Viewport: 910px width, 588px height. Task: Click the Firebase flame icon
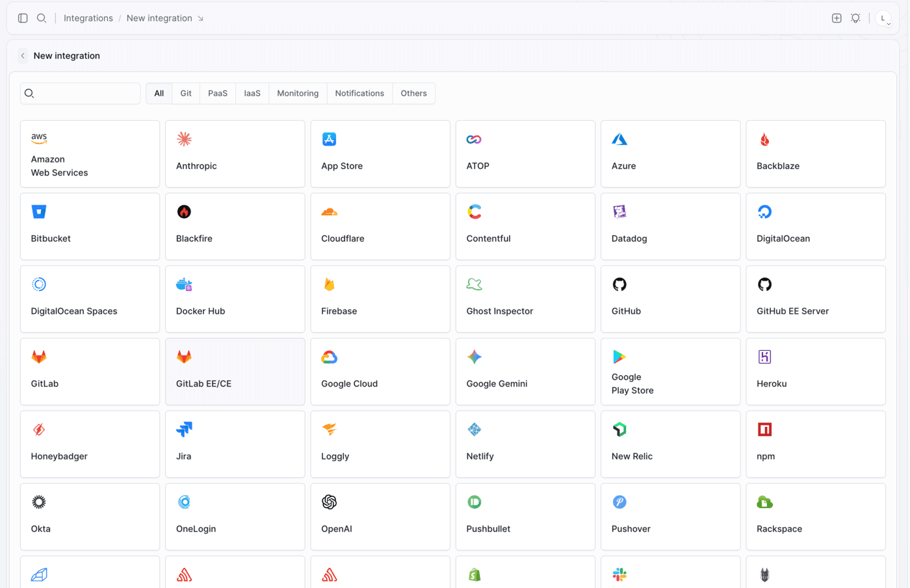(330, 285)
